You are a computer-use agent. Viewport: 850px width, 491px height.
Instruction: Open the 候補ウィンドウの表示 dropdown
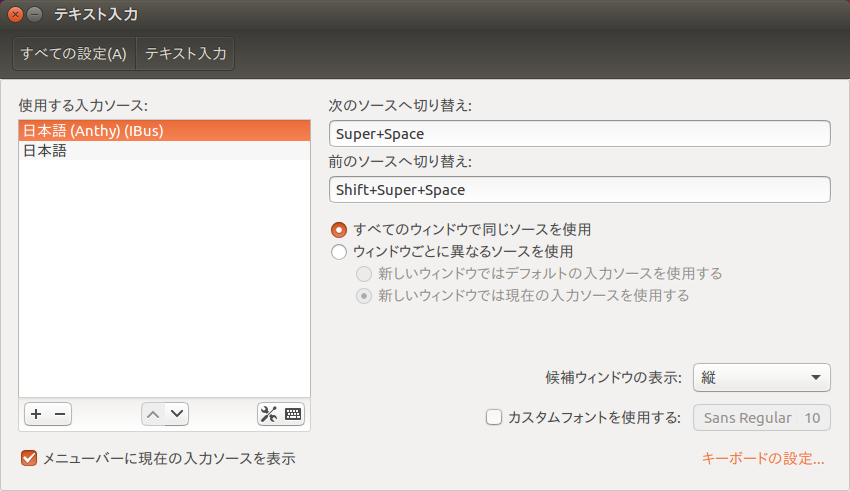tap(761, 377)
